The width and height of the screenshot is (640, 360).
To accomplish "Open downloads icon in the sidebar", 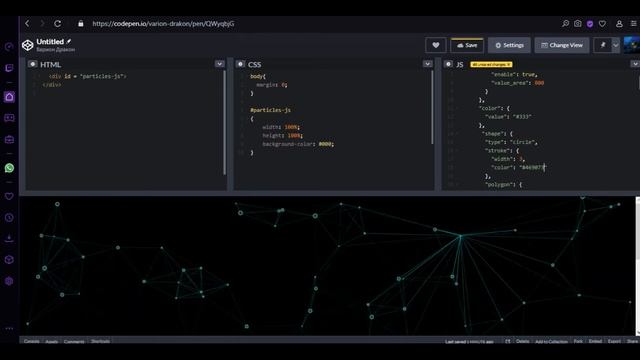I will point(9,238).
